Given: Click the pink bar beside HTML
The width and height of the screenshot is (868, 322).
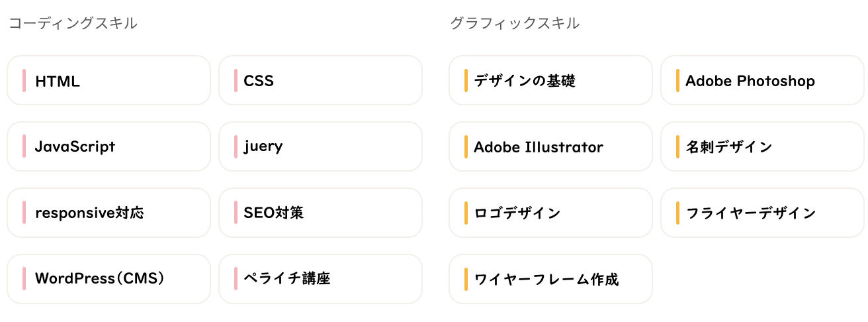Looking at the screenshot, I should point(24,81).
